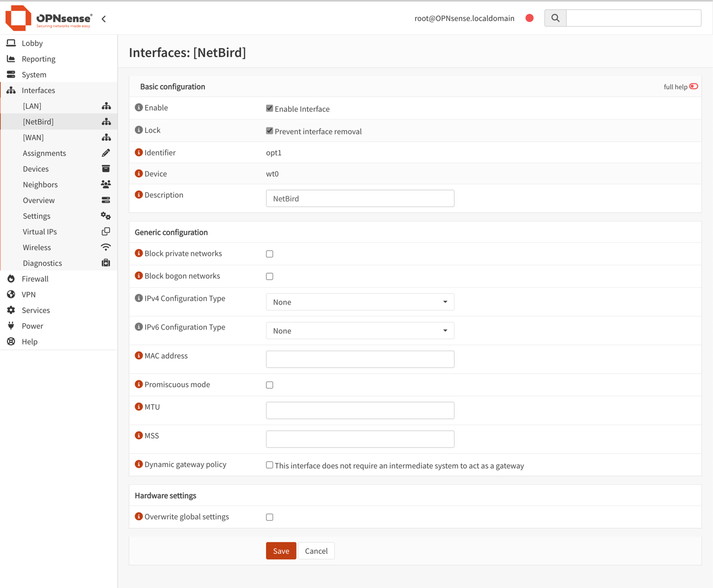Click into the MAC address field

pos(360,359)
